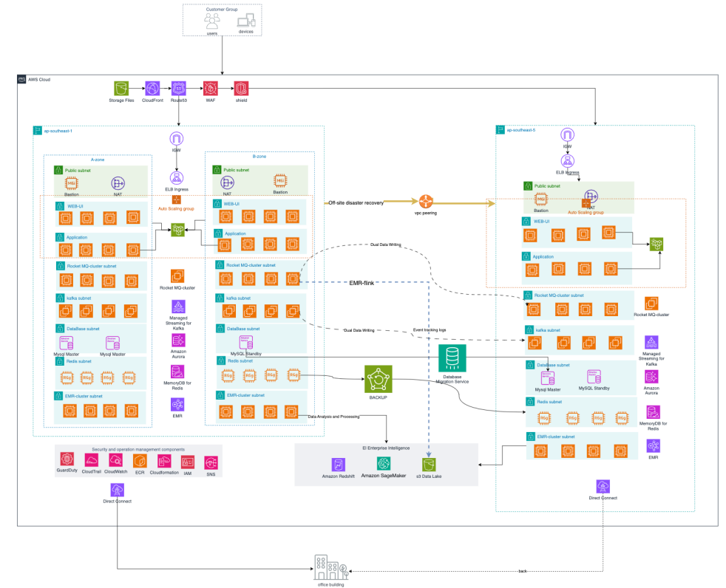
Task: Select the CloudFront icon
Action: coord(152,89)
